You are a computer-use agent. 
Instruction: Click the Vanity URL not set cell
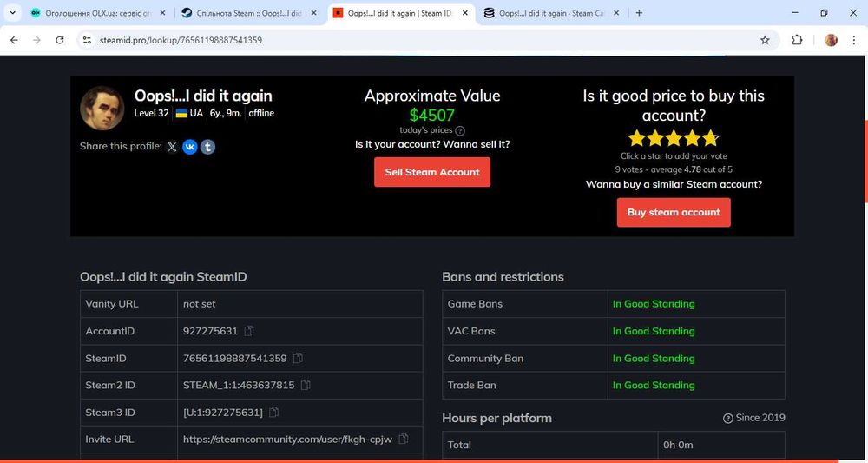click(x=300, y=304)
